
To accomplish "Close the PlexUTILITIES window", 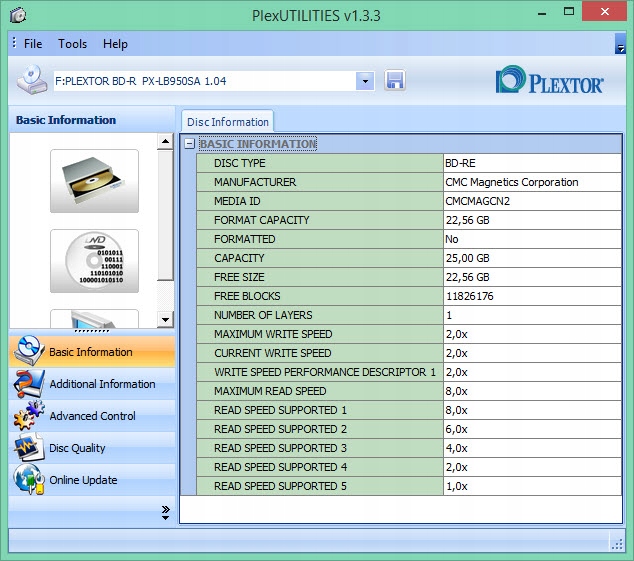I will 604,11.
